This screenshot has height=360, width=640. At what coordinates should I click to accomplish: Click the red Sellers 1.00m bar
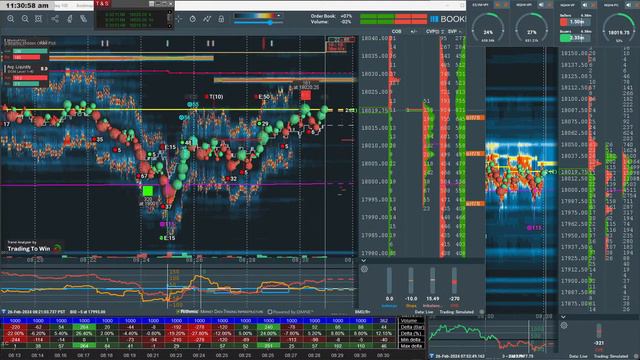point(576,22)
